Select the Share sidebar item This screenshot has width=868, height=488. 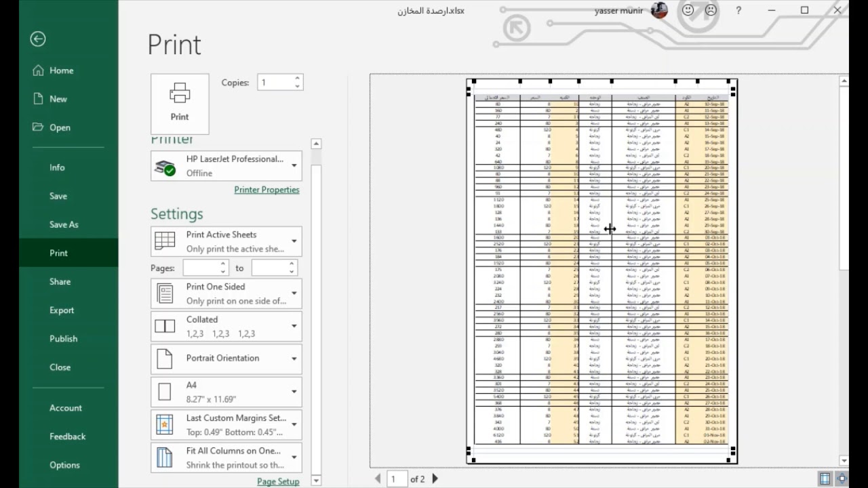pyautogui.click(x=68, y=281)
